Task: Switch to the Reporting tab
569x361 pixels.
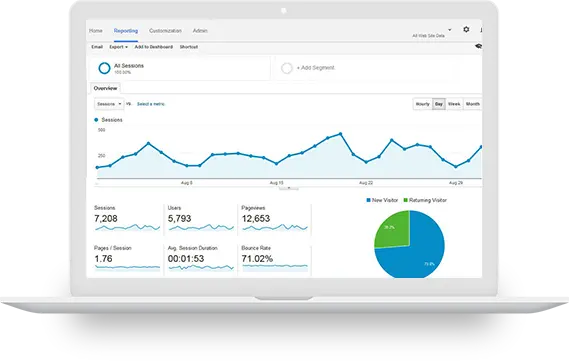Action: point(126,31)
